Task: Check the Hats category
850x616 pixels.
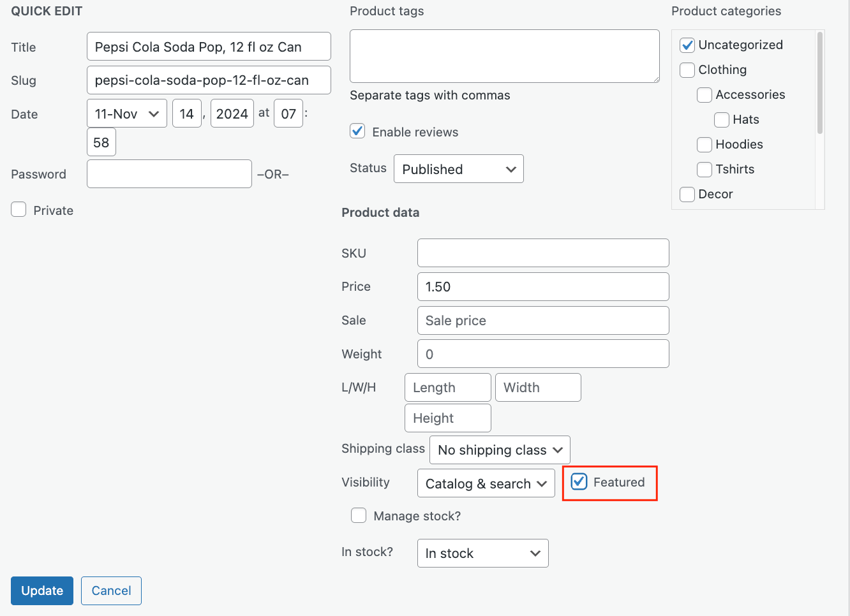Action: (722, 120)
